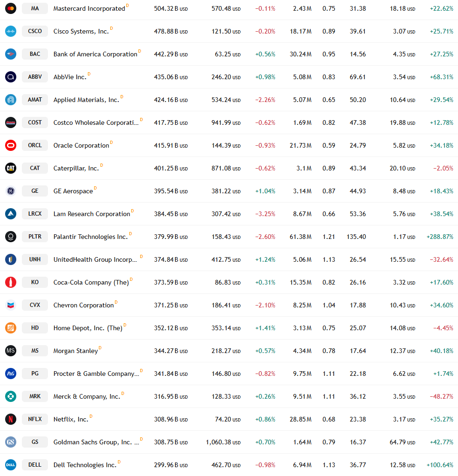Click UnitedHealth EPS growth −32.64%
The image size is (458, 476).
441,259
